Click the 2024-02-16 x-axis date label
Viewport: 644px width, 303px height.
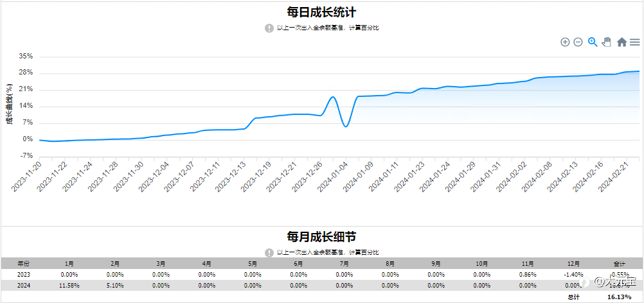tap(587, 177)
